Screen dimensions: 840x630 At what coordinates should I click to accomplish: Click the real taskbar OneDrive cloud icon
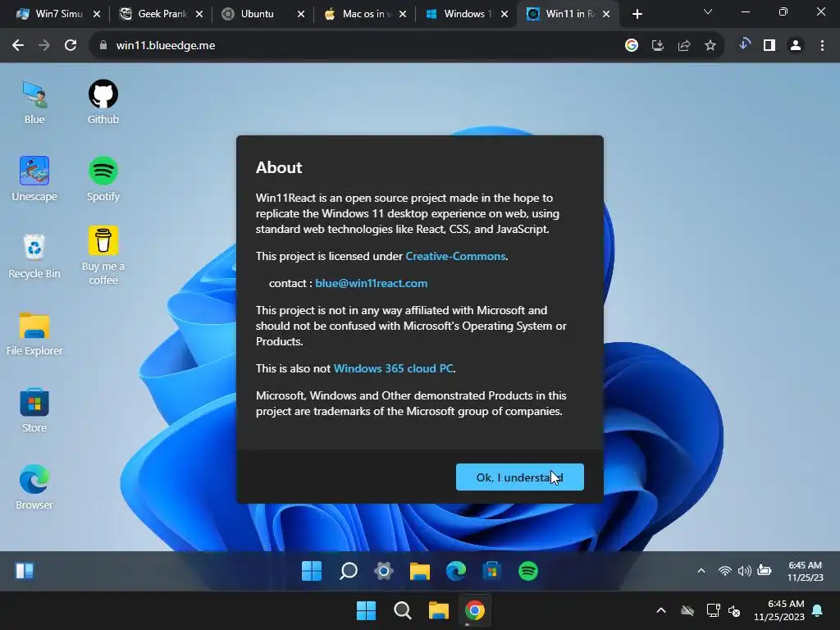click(x=687, y=610)
